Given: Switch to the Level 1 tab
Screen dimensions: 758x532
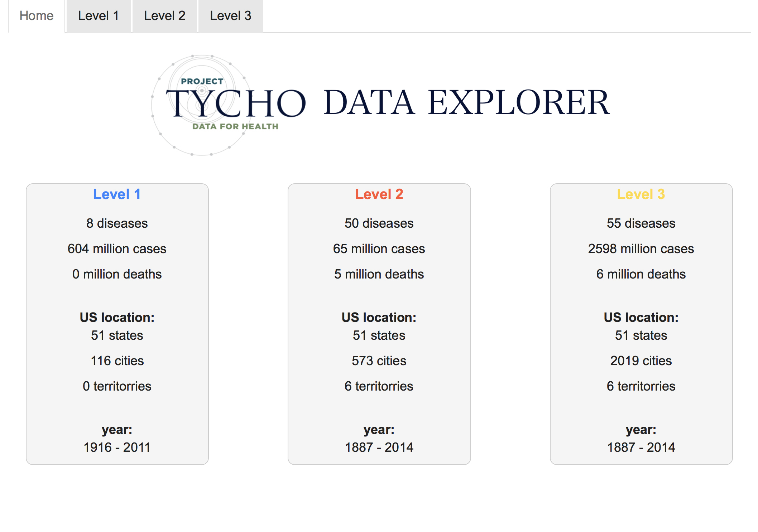Looking at the screenshot, I should pyautogui.click(x=99, y=16).
